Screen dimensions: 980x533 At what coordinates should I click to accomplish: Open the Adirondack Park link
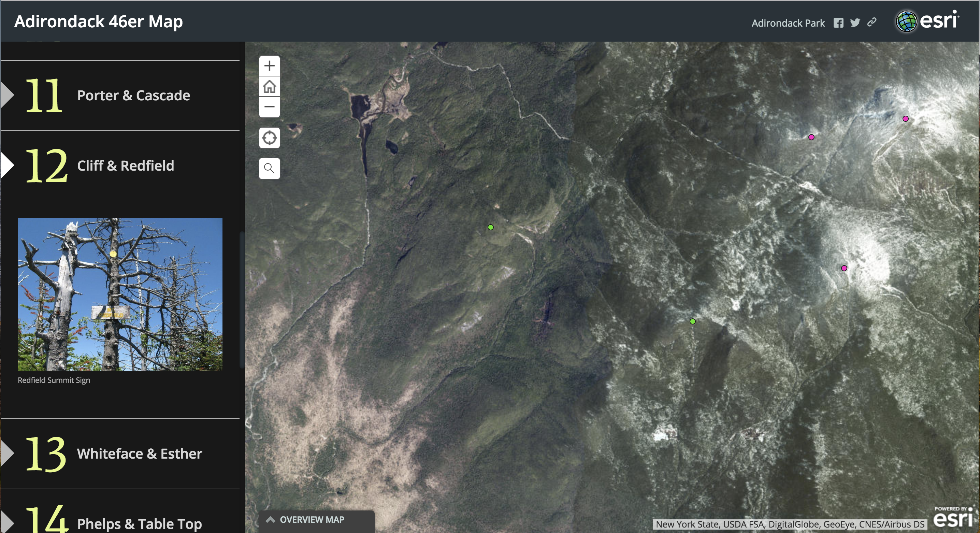click(x=788, y=23)
